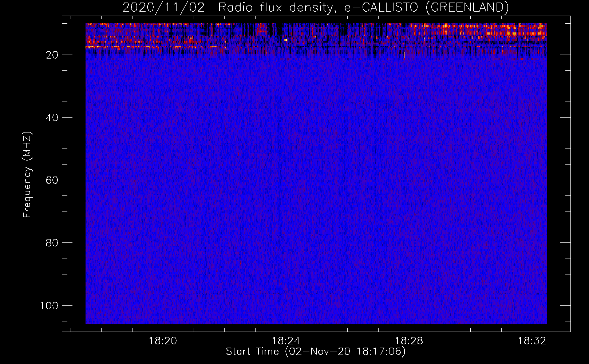589x364 pixels.
Task: Click the 18:32 time tick label
Action: [532, 341]
